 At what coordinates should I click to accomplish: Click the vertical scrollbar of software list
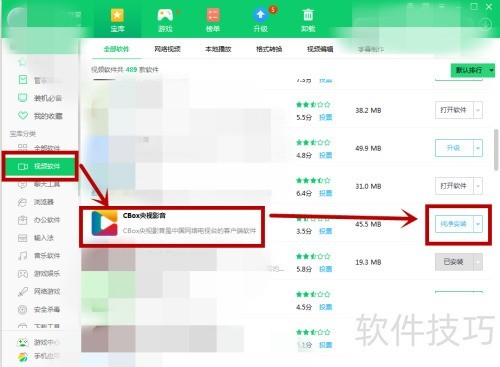[x=496, y=150]
